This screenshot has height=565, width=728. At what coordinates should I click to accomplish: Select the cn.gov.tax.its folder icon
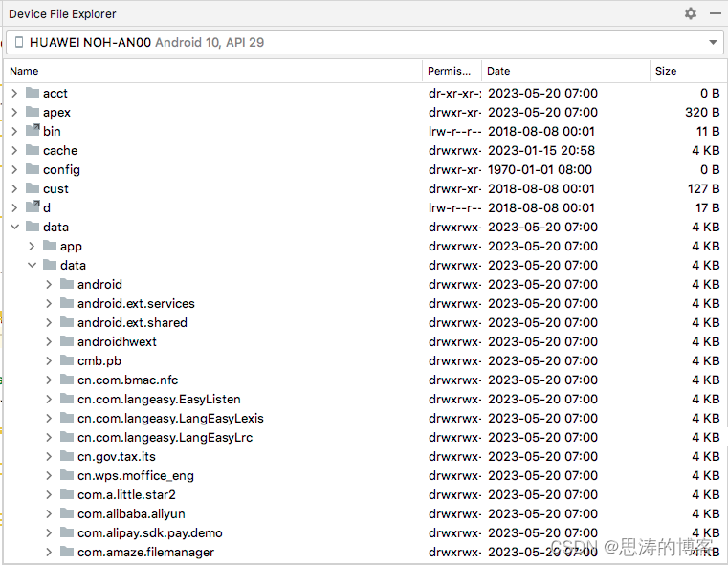click(67, 456)
